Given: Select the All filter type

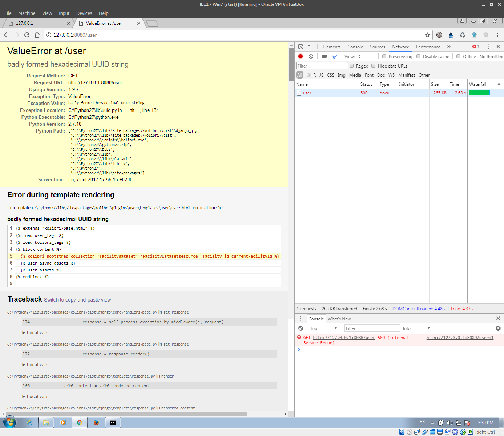Looking at the screenshot, I should pyautogui.click(x=300, y=75).
